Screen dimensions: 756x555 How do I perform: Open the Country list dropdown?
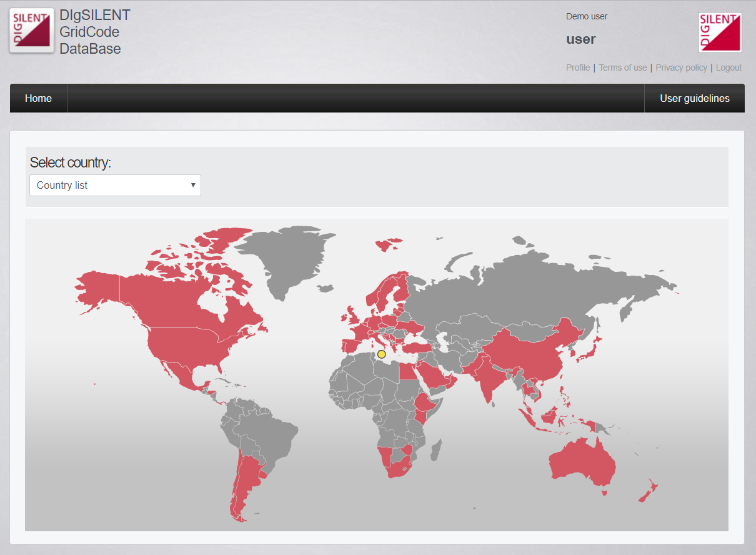[115, 186]
